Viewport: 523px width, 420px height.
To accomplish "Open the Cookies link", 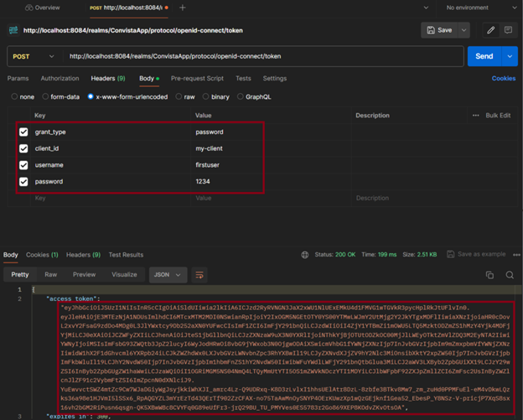I will click(504, 79).
